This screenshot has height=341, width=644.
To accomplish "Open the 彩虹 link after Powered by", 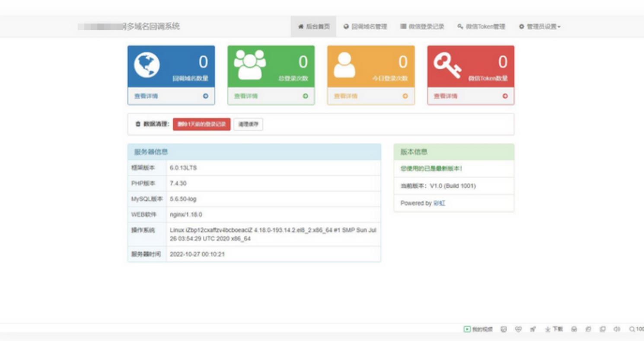I will (x=439, y=203).
